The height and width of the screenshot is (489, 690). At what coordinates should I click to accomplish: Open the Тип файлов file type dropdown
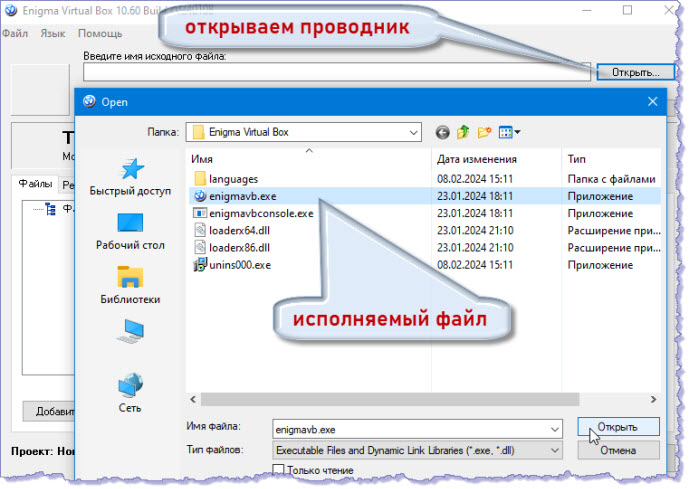click(554, 450)
